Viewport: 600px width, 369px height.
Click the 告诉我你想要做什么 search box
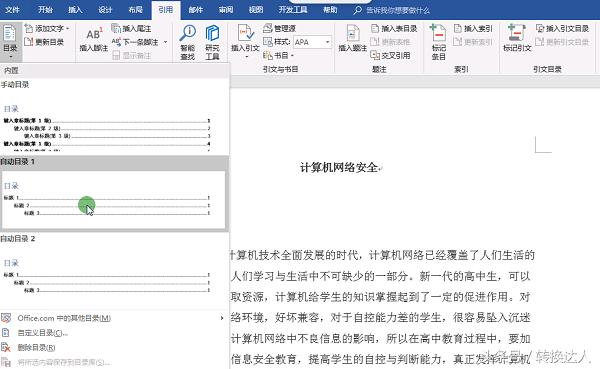(x=398, y=10)
